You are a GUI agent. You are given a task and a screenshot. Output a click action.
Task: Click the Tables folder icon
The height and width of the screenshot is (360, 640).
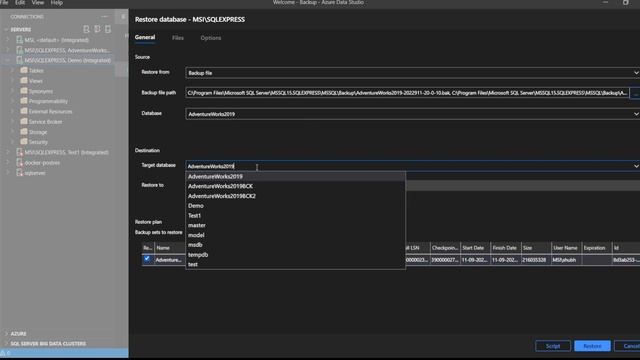[24, 70]
